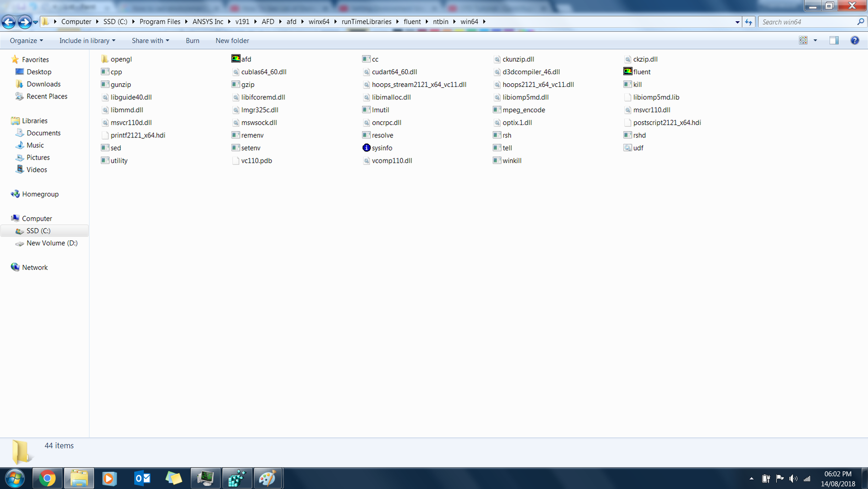
Task: Open the Organize dropdown menu
Action: tap(26, 40)
